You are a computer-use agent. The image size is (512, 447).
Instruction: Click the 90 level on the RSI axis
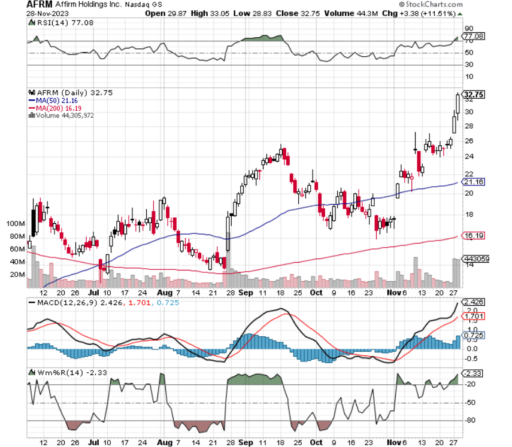click(x=469, y=28)
